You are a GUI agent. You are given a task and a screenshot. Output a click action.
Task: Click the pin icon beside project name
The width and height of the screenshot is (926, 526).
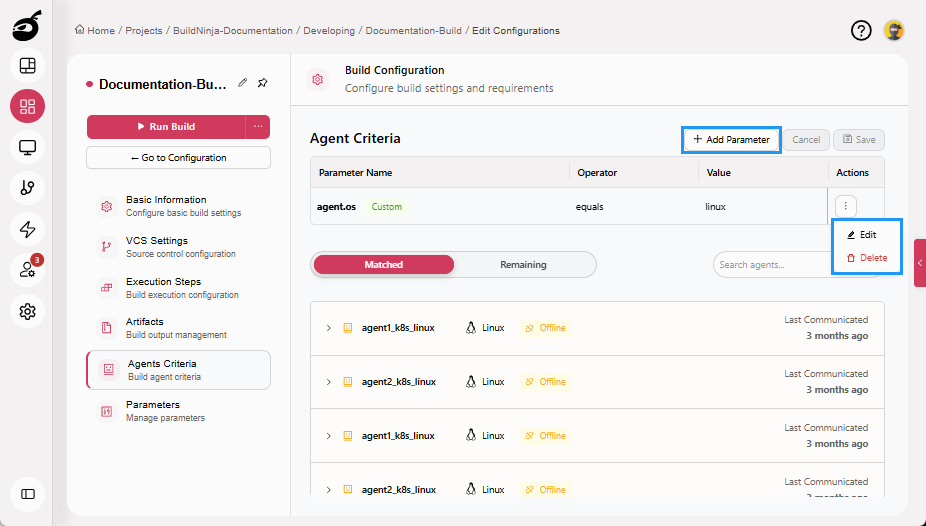point(263,83)
